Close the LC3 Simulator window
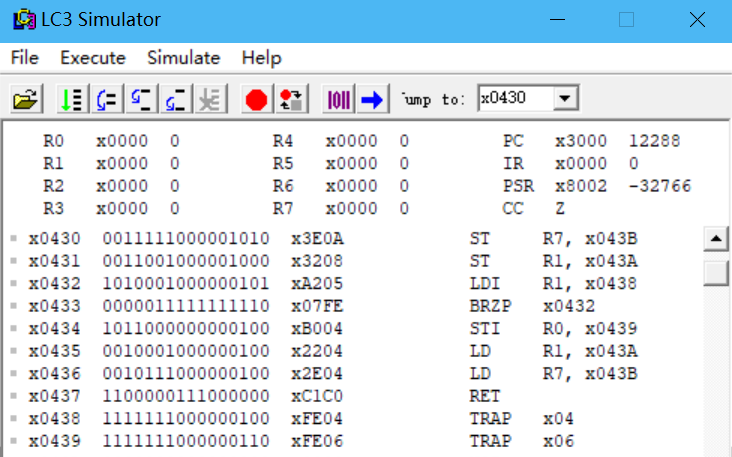Viewport: 732px width, 457px height. click(x=697, y=20)
